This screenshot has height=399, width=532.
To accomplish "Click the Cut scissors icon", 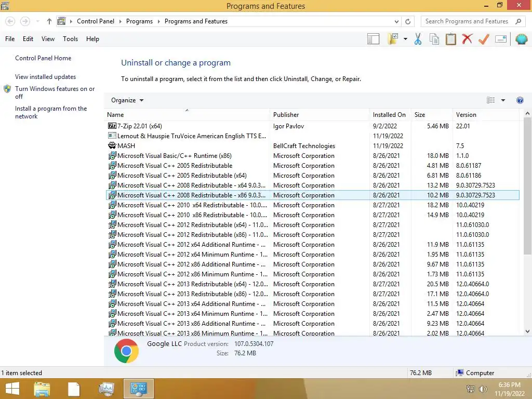I will 418,39.
